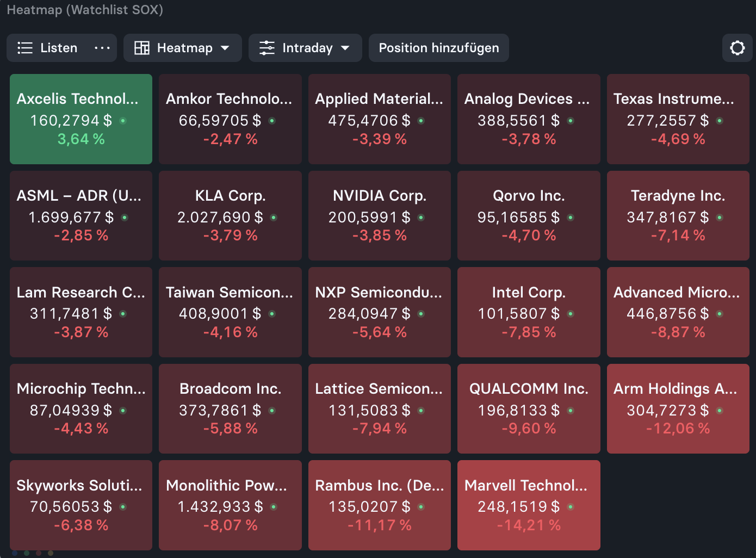Select the Lam Research tile name
Image resolution: width=756 pixels, height=558 pixels.
click(81, 293)
